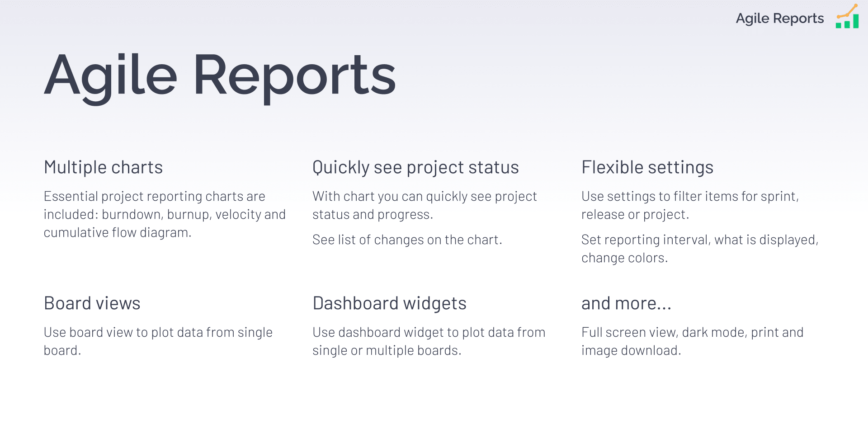
Task: Click 'With chart you can quickly see' paragraph
Action: [425, 205]
